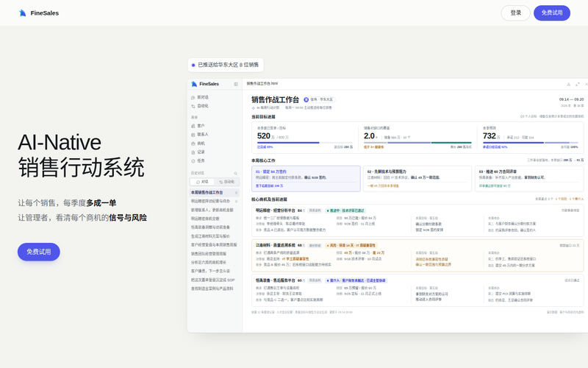Image resolution: width=588 pixels, height=368 pixels.
Task: Click the green status tag on 明远精密 card
Action: point(345,210)
